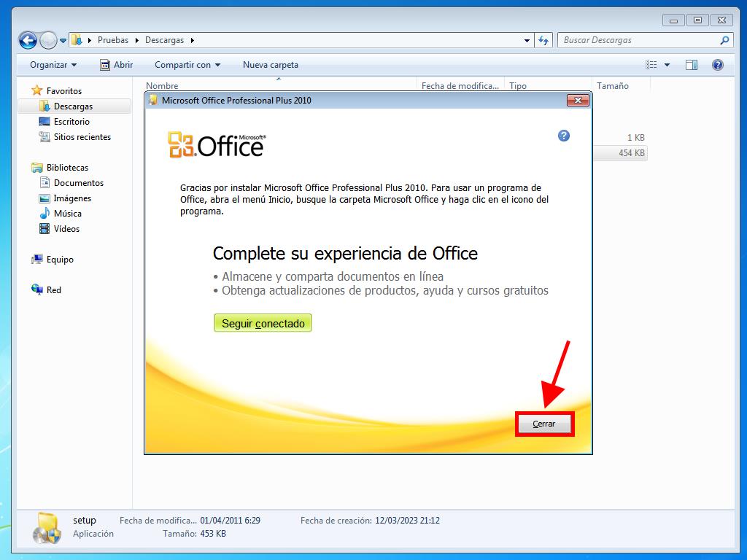Image resolution: width=747 pixels, height=560 pixels.
Task: Click the Cerrar button in Office installer
Action: (x=544, y=424)
